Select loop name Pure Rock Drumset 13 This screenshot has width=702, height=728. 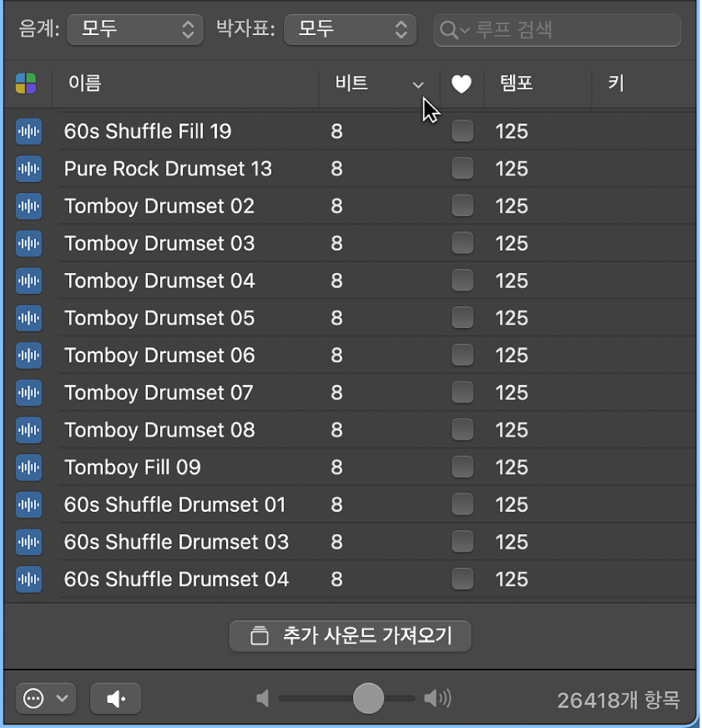click(168, 169)
